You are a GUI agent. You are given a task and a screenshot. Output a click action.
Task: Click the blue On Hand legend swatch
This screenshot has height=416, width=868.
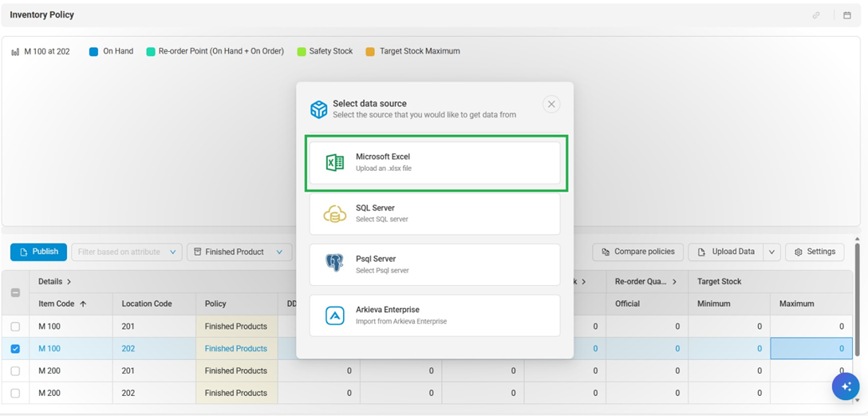click(93, 52)
